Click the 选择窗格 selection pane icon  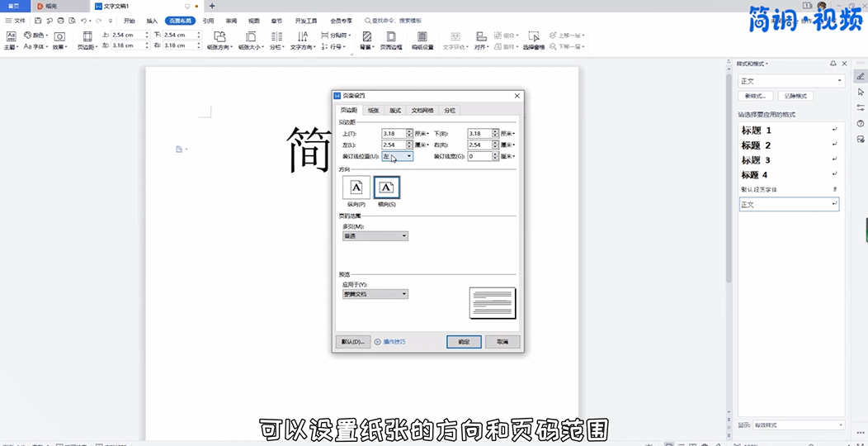pos(534,37)
